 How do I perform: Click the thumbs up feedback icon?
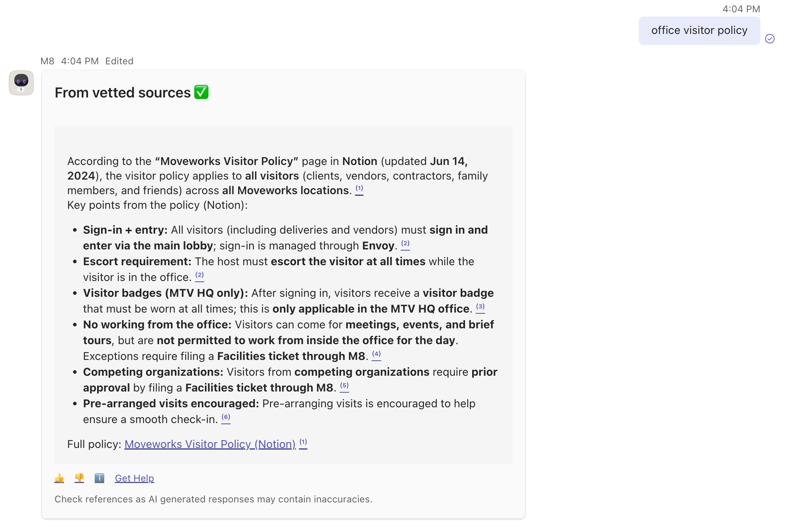pos(59,478)
